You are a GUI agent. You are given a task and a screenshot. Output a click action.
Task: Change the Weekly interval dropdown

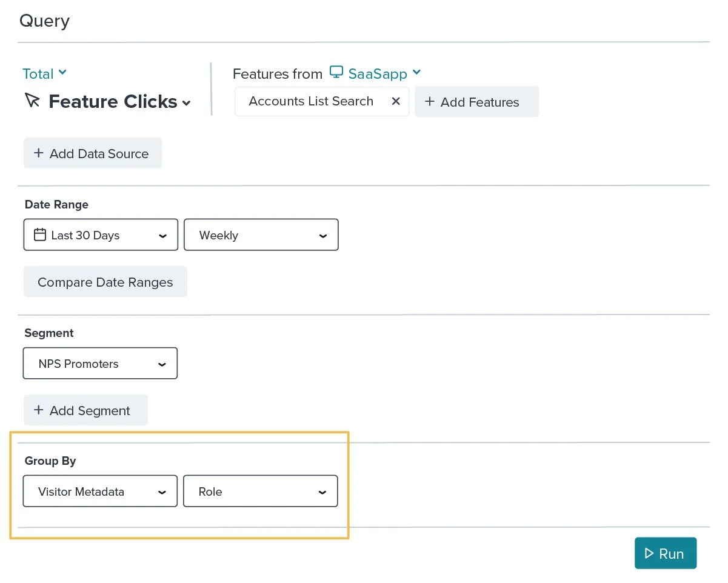tap(261, 235)
